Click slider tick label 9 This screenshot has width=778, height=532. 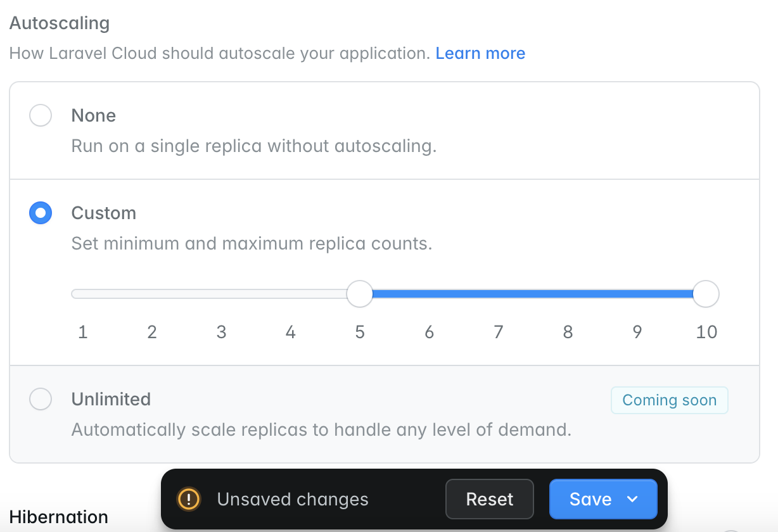(x=637, y=332)
